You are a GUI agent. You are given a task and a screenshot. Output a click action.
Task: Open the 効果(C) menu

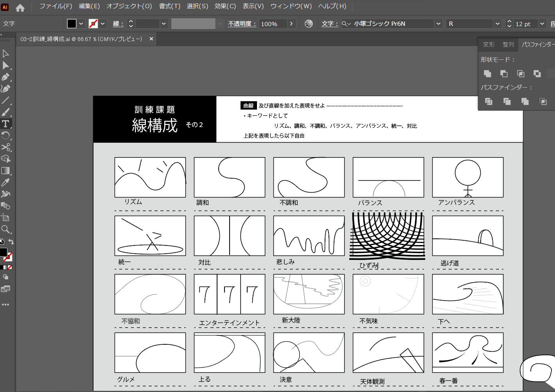point(225,6)
